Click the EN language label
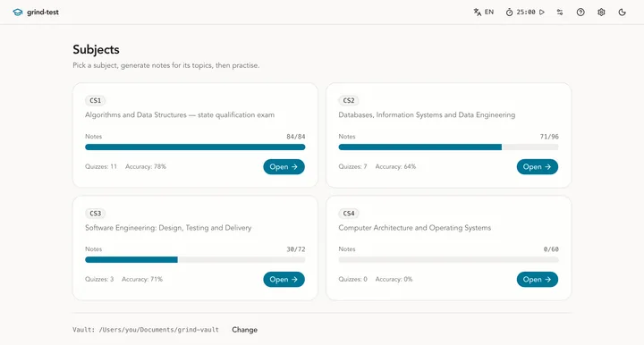The image size is (644, 345). click(488, 13)
